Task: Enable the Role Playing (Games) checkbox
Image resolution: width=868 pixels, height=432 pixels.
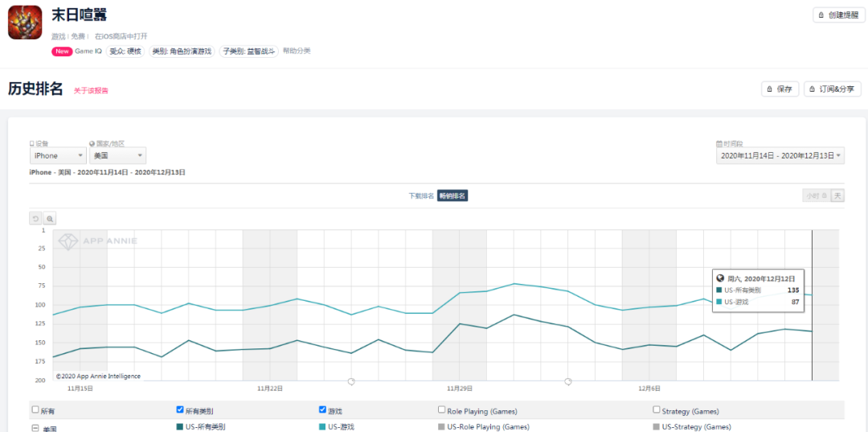Action: point(441,409)
